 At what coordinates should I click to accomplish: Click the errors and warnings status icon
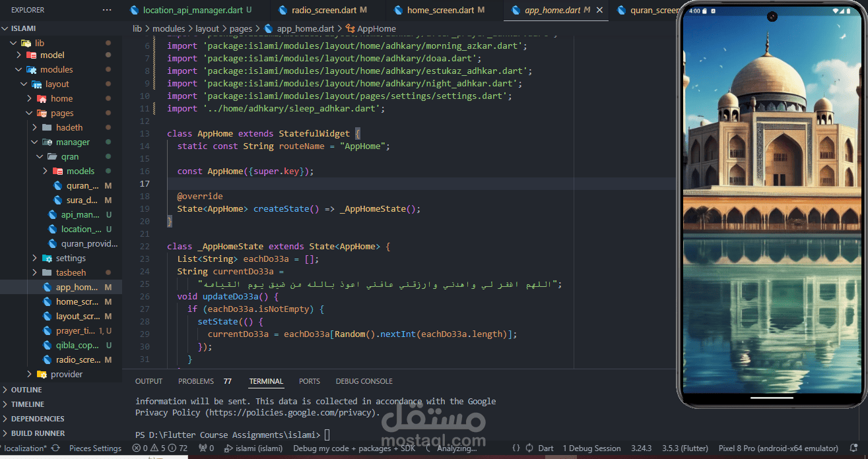tap(160, 448)
